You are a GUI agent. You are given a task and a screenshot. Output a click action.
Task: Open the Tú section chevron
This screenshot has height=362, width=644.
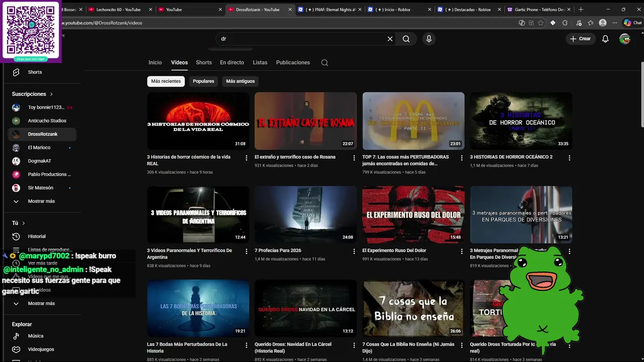click(x=23, y=223)
